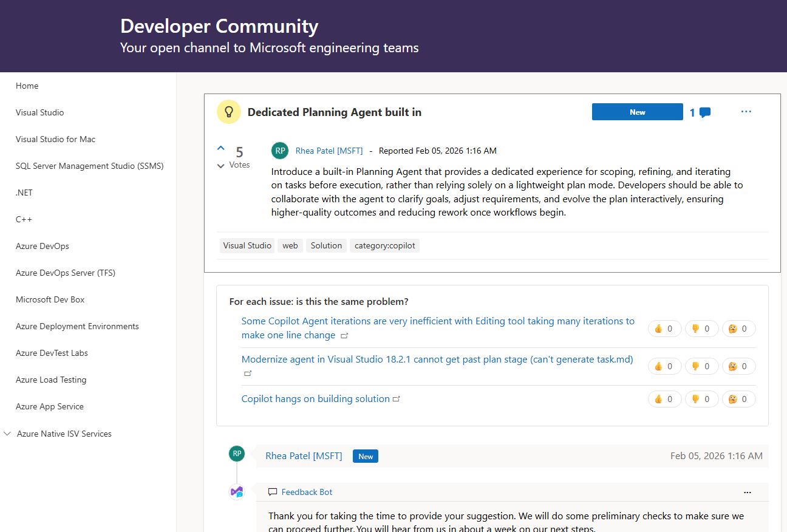Click the blue New status button
The width and height of the screenshot is (787, 532).
(x=638, y=112)
